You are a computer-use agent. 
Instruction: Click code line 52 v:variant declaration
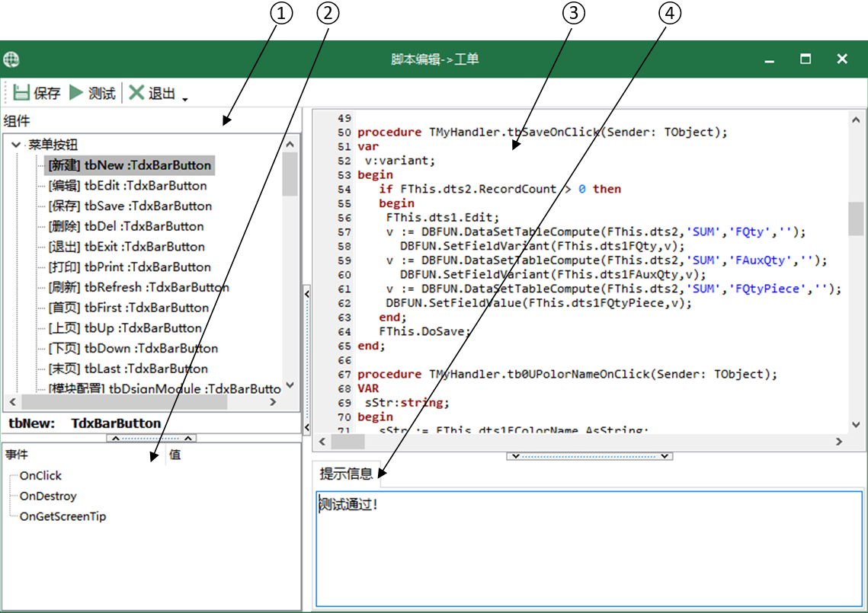pyautogui.click(x=399, y=161)
